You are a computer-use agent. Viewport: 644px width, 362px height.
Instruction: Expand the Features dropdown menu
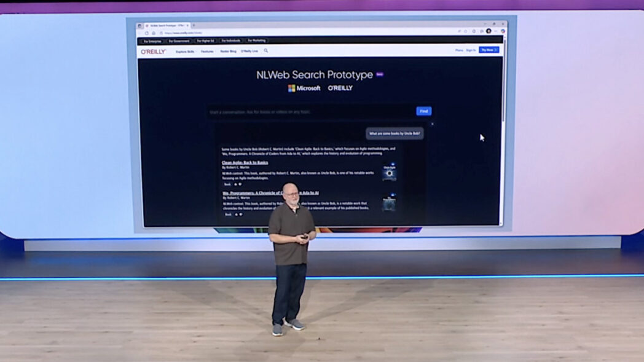point(208,52)
